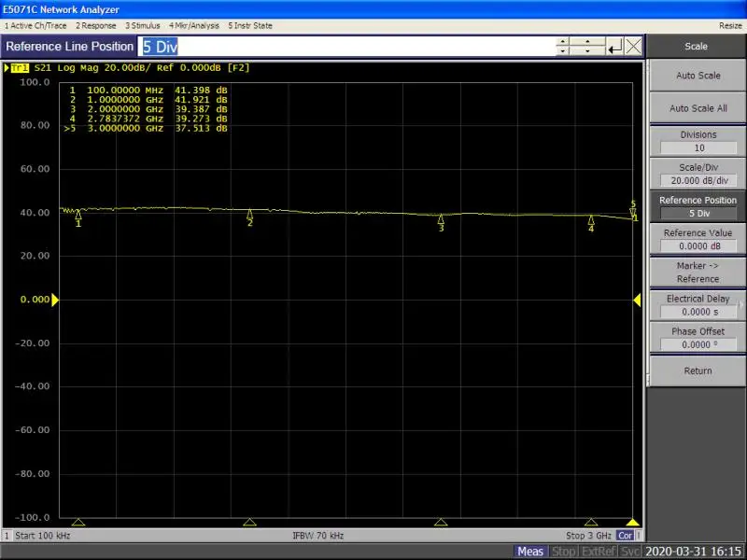
Task: Click marker 2 triangle on the trace
Action: (x=249, y=214)
